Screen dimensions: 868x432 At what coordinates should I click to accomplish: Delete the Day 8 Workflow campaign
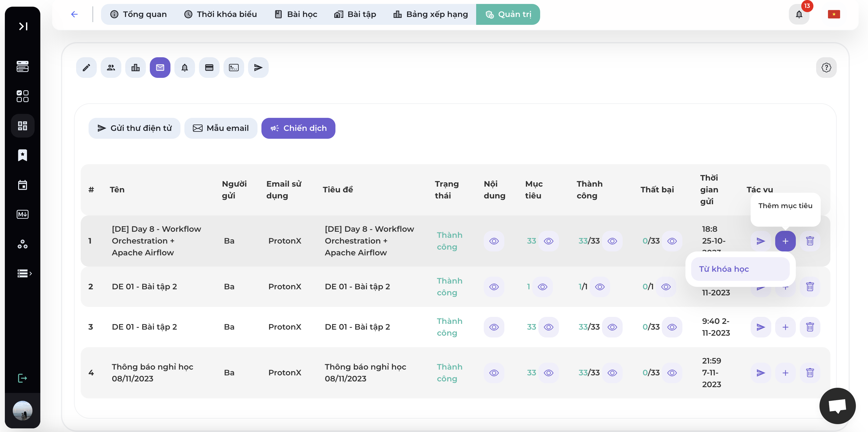[810, 241]
